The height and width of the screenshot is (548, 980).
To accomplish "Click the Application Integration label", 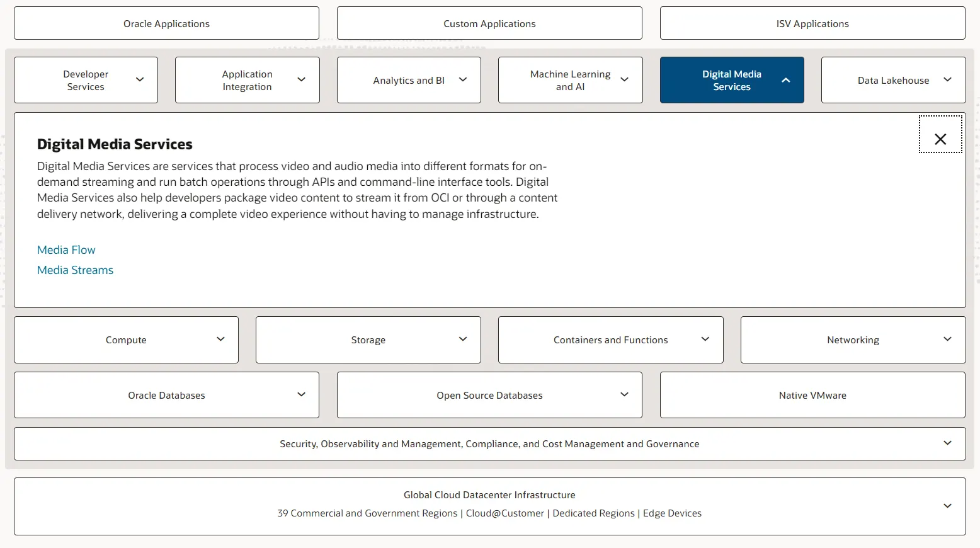I will point(247,81).
